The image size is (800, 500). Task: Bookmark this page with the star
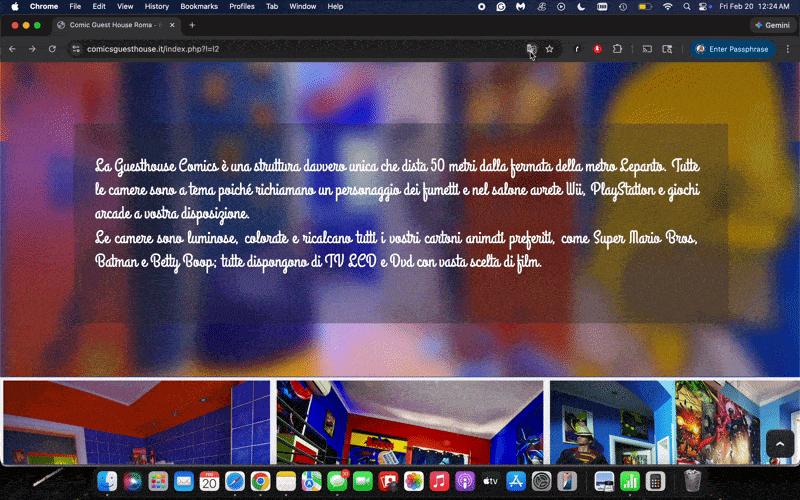(549, 49)
